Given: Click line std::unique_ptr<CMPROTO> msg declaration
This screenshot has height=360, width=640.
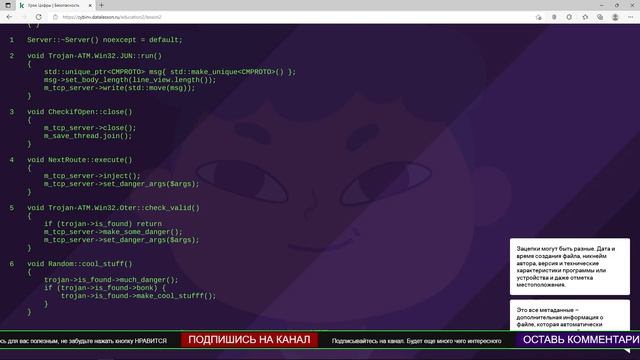Looking at the screenshot, I should click(170, 72).
